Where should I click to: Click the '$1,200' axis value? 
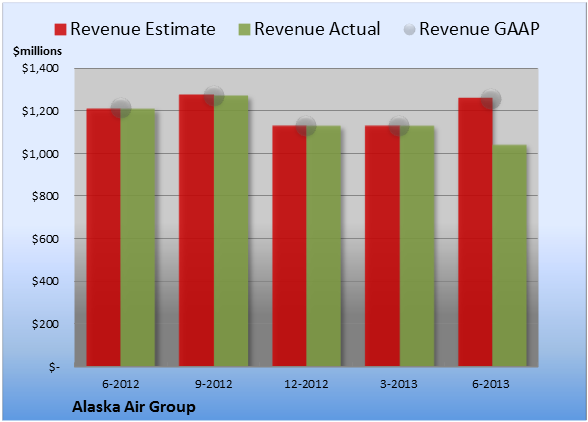click(40, 111)
